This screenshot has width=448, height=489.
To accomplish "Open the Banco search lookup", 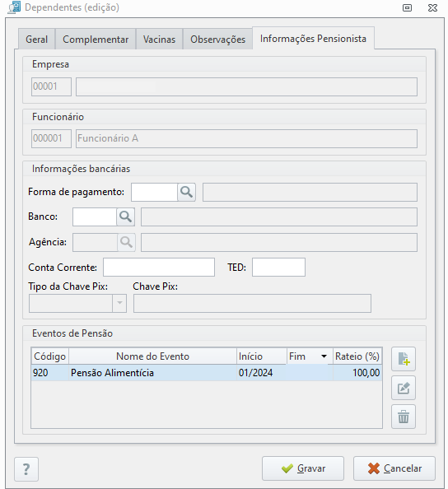I will pyautogui.click(x=125, y=217).
